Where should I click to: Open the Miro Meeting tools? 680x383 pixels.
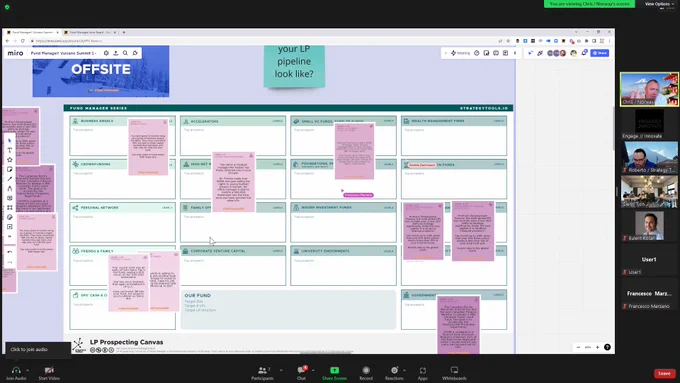tap(461, 53)
